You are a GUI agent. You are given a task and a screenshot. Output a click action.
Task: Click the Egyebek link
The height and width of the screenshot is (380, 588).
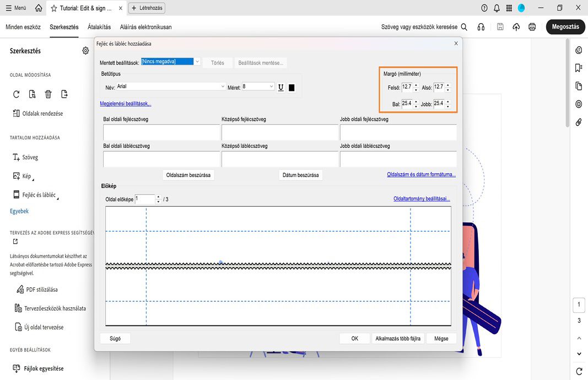(x=19, y=211)
